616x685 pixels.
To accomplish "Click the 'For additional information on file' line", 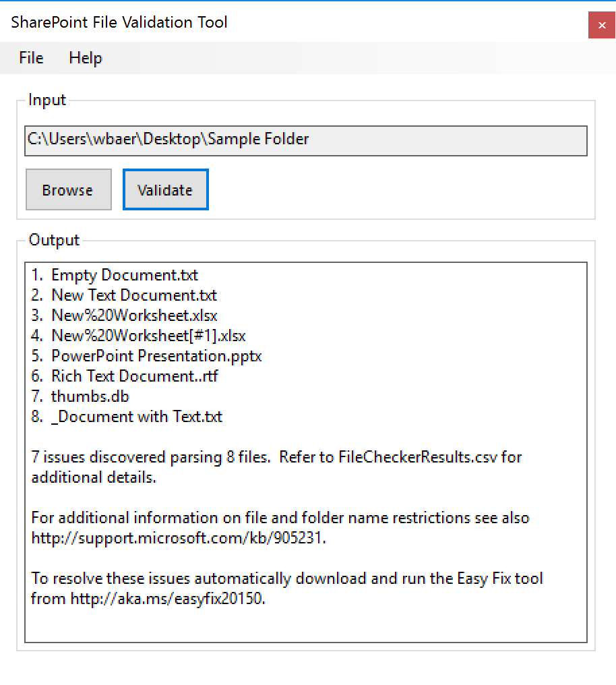I will pyautogui.click(x=280, y=518).
